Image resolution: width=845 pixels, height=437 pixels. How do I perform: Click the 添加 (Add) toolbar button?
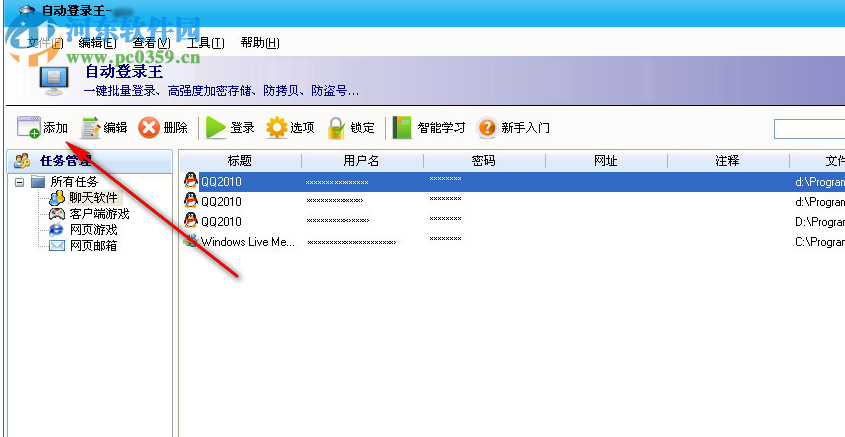click(x=42, y=128)
